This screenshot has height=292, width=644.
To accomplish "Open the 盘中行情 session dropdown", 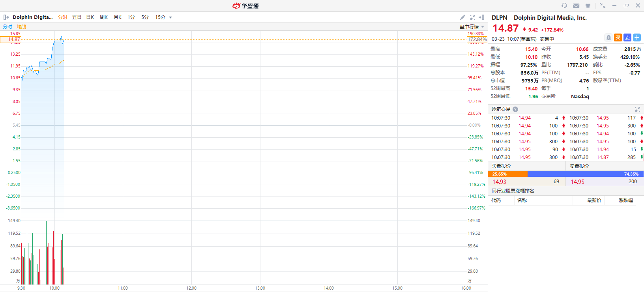I will click(x=472, y=27).
